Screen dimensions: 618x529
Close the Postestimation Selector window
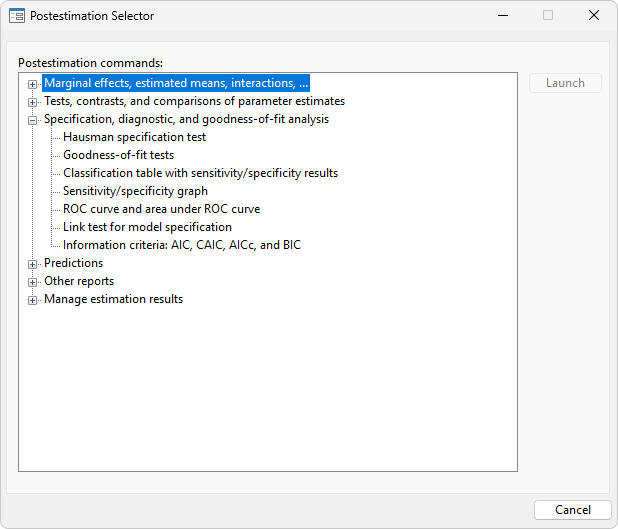[x=594, y=15]
